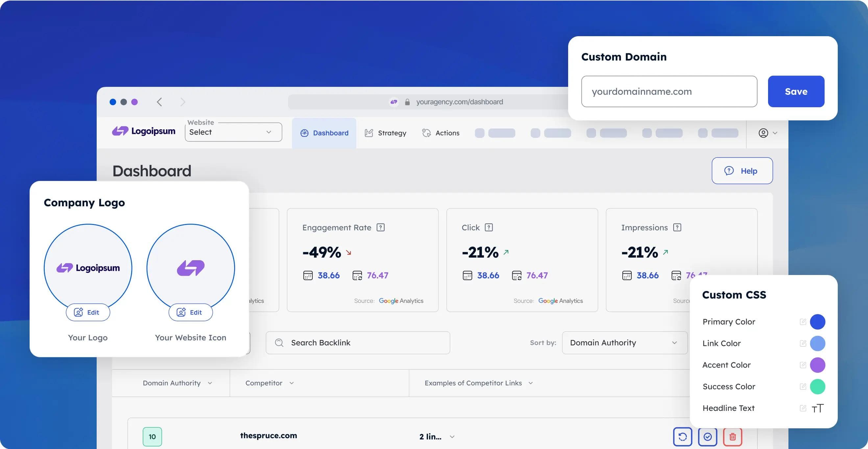
Task: Select the Primary Color blue swatch
Action: [817, 322]
